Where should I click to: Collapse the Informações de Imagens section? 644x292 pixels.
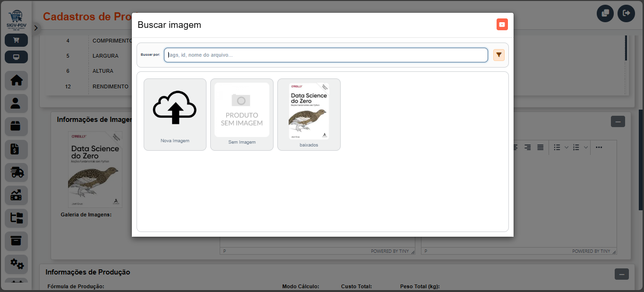click(618, 121)
